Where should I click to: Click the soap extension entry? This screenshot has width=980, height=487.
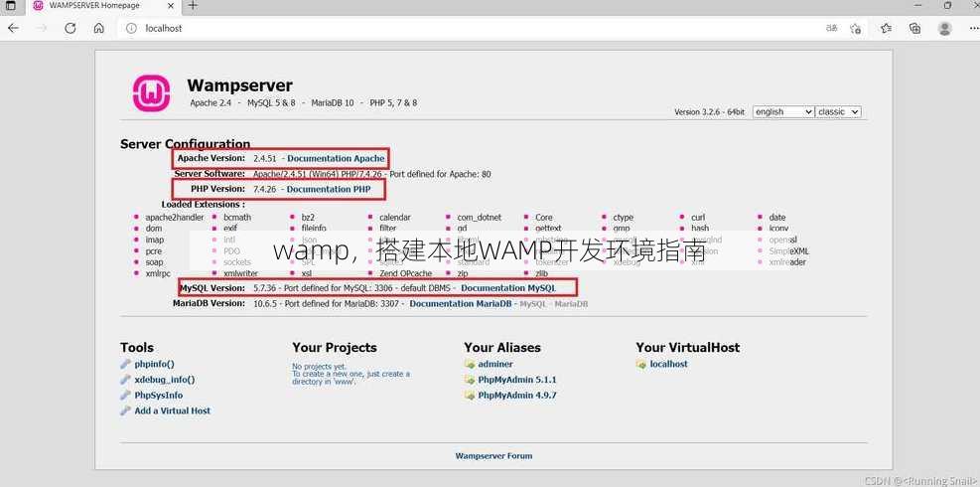(x=154, y=262)
